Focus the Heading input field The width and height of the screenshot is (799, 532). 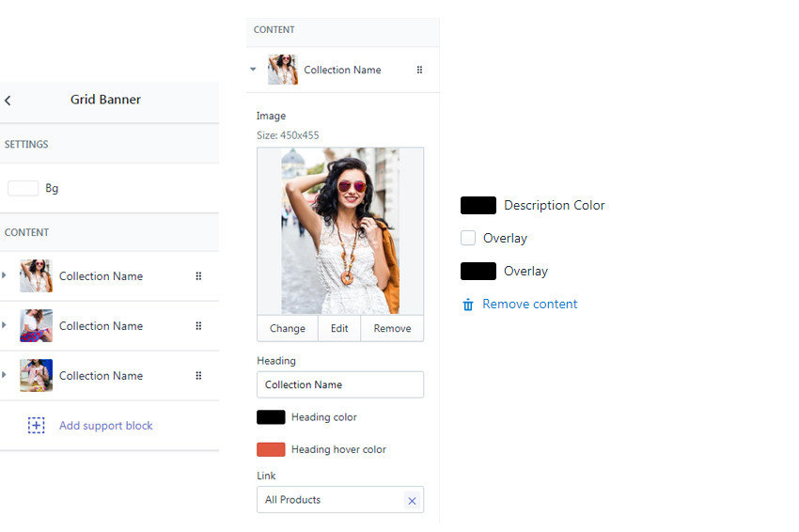(x=340, y=384)
